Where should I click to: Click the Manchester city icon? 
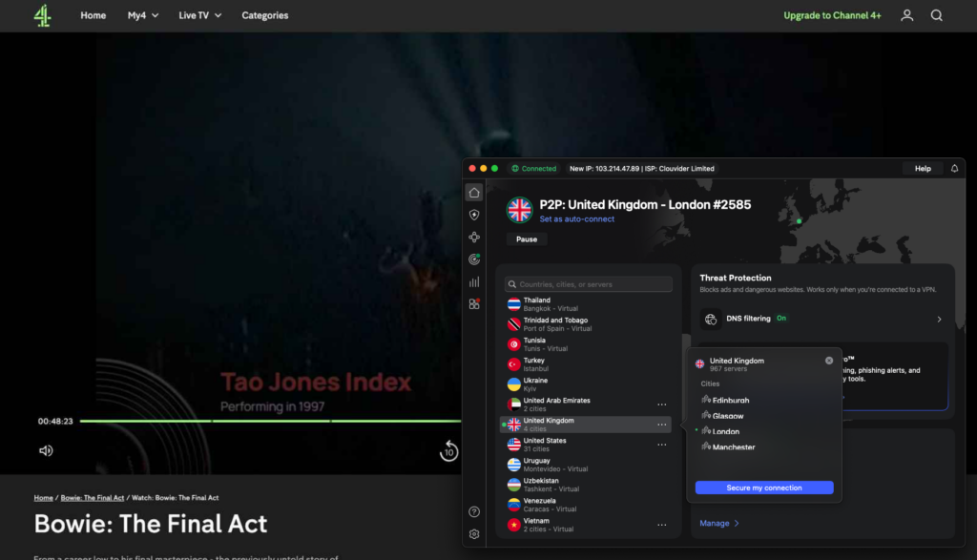coord(706,446)
